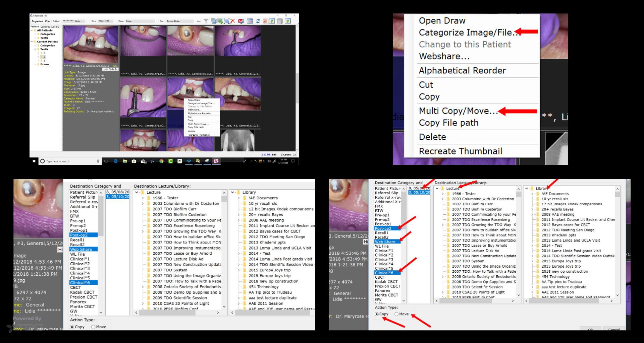Open the Organize menu

click(x=37, y=21)
